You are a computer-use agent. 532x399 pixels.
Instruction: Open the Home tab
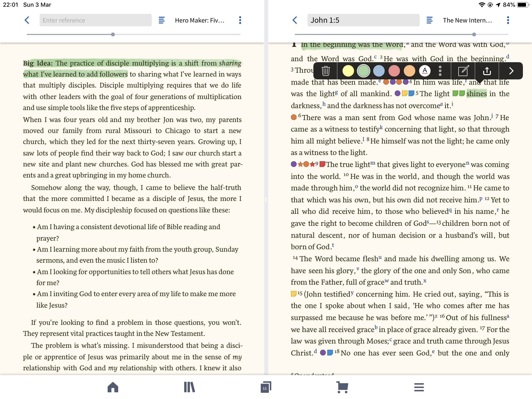113,387
